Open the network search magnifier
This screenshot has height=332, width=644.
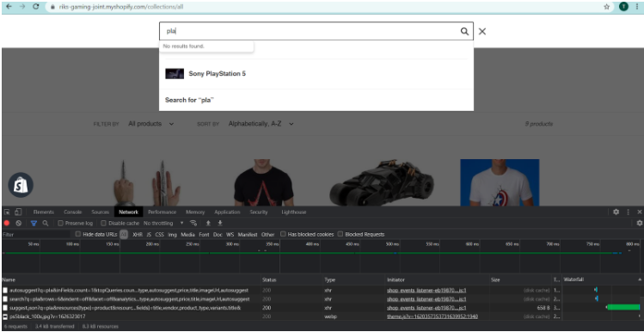coord(46,223)
